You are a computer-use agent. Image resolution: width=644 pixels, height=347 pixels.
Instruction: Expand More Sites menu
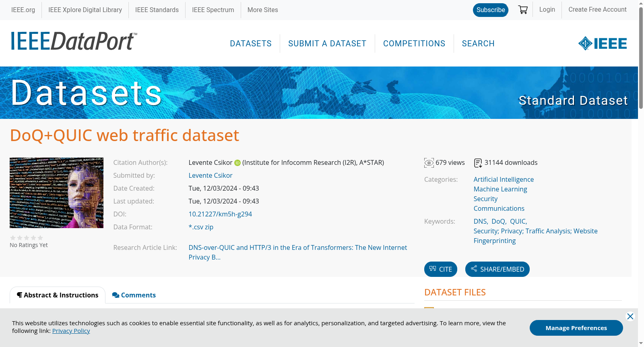click(x=262, y=10)
